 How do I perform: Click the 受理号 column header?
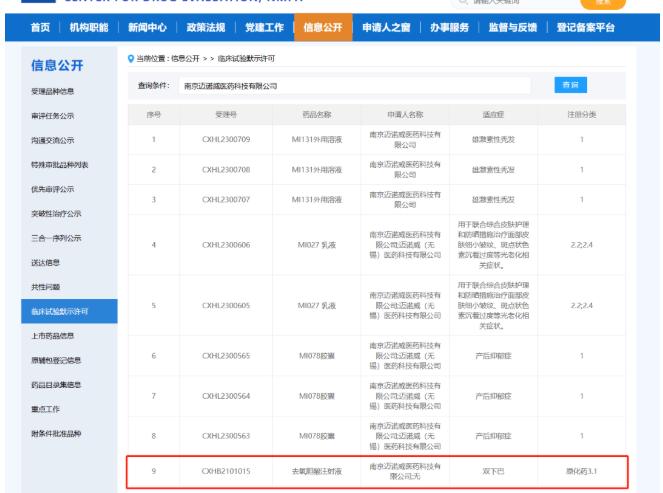[226, 115]
